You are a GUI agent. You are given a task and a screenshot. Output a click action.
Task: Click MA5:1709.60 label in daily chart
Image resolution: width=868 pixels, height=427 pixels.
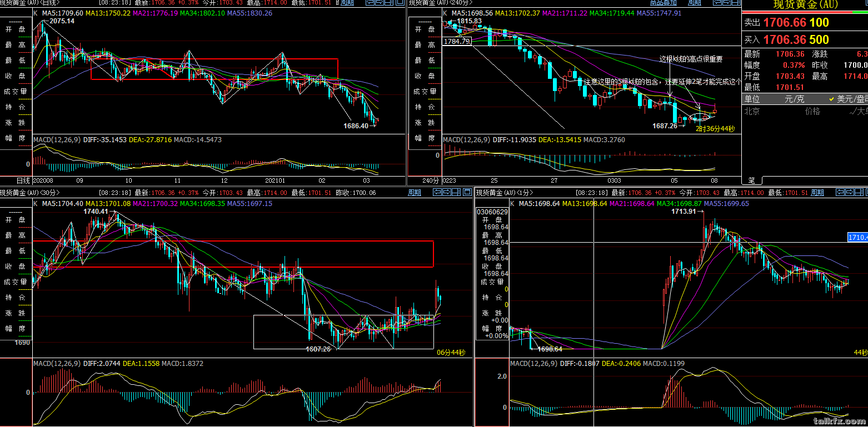[x=63, y=13]
